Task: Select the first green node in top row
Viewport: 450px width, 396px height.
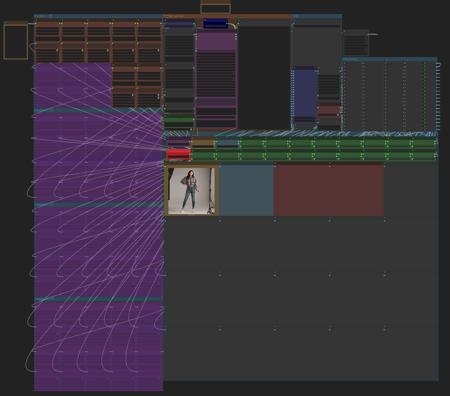Action: coord(252,143)
